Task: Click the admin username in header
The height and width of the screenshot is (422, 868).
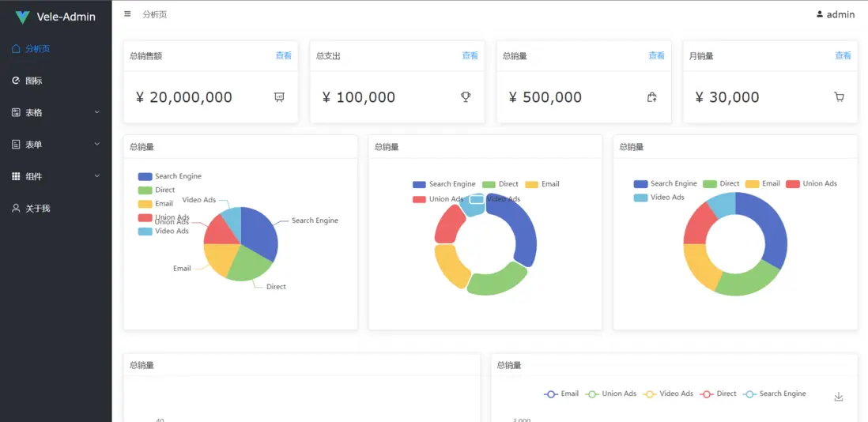Action: click(840, 14)
